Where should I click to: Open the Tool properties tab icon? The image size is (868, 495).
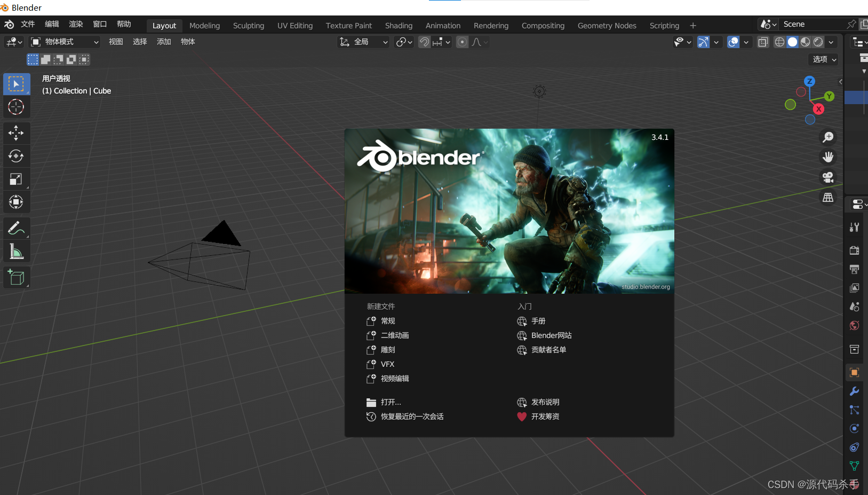tap(854, 227)
